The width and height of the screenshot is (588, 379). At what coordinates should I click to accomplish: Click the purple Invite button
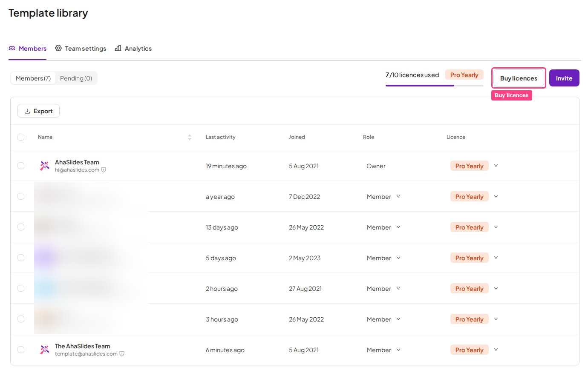[x=564, y=78]
